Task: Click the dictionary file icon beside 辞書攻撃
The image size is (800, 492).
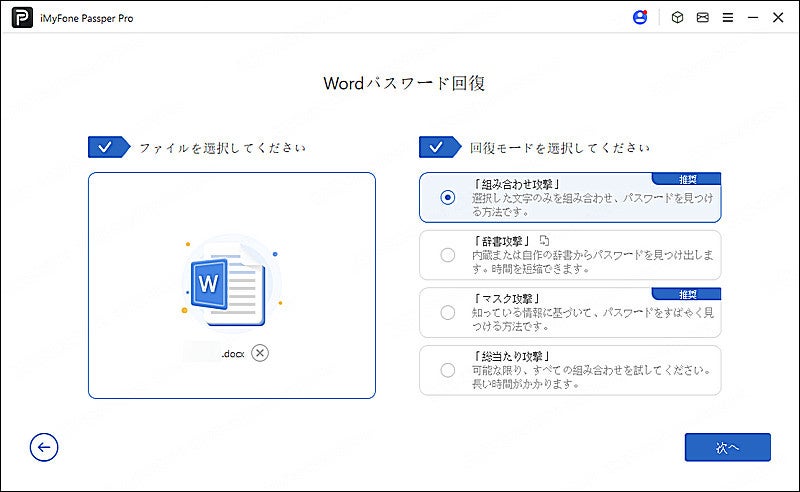Action: [x=544, y=240]
